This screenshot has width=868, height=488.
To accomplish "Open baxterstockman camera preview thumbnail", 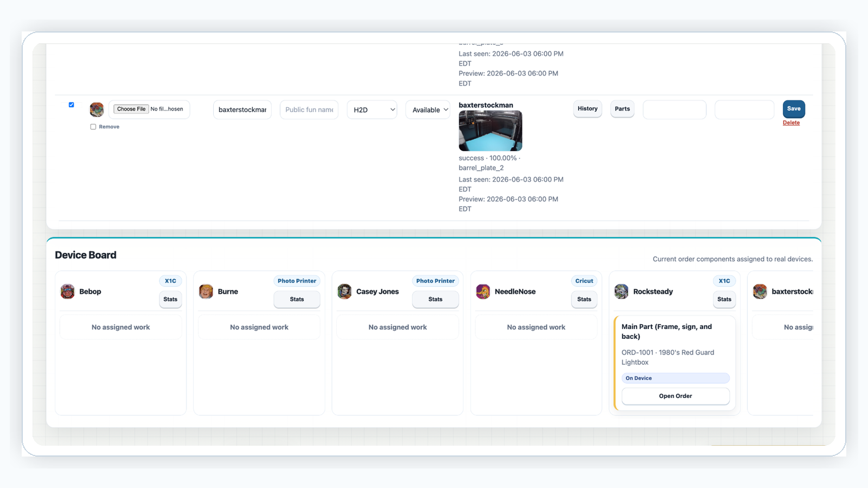I will [490, 131].
